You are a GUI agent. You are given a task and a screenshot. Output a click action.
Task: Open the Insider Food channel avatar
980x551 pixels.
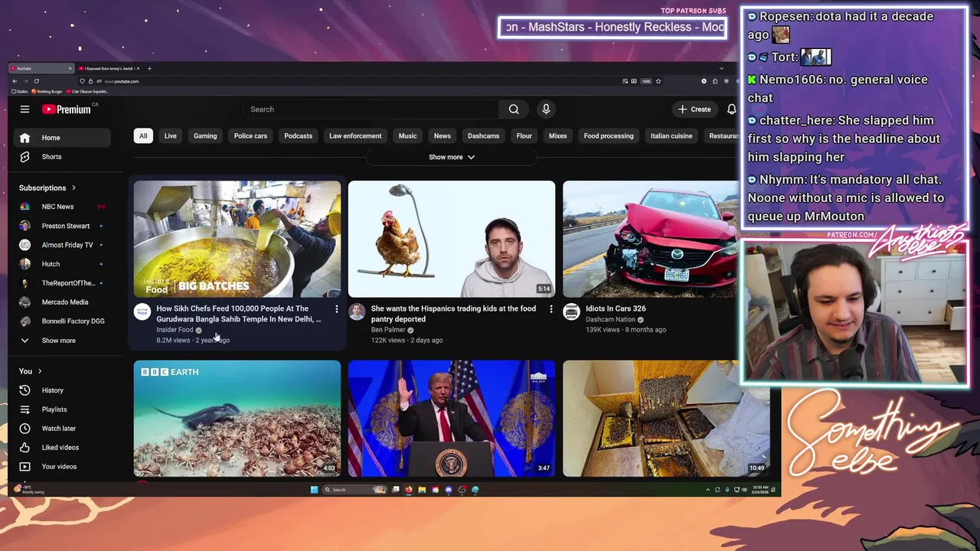[142, 311]
